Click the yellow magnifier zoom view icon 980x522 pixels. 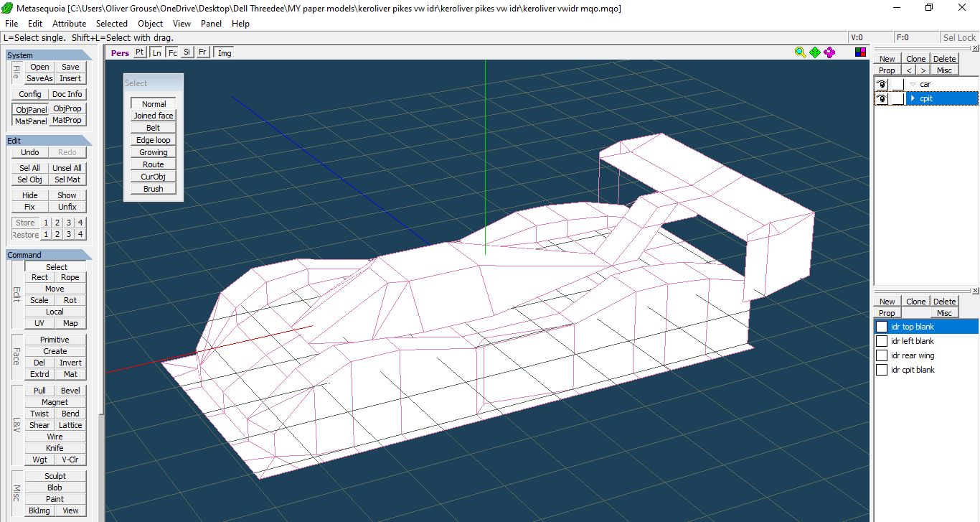pyautogui.click(x=800, y=52)
